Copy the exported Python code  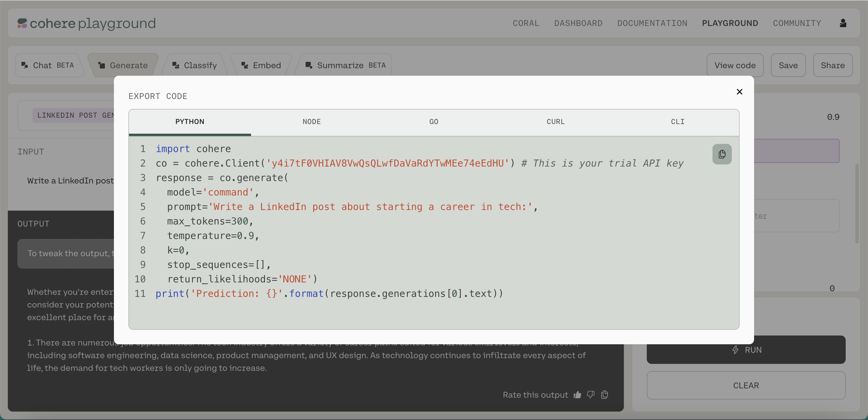click(722, 154)
